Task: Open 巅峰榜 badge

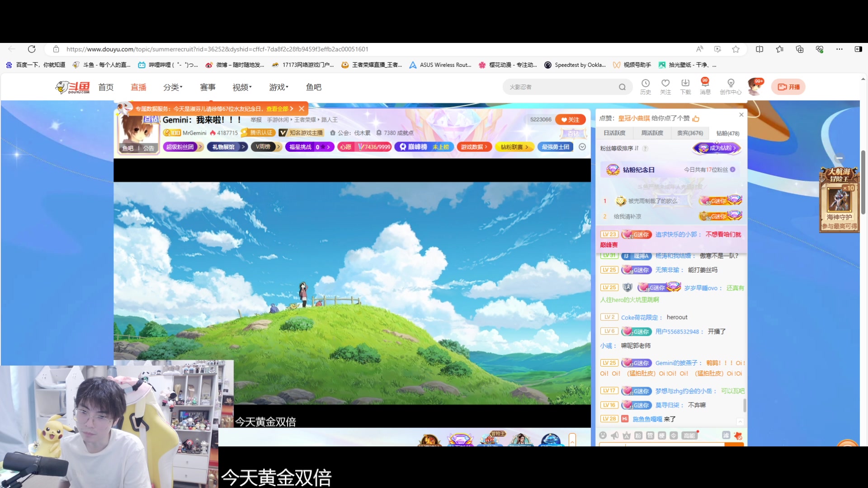Action: [x=424, y=147]
